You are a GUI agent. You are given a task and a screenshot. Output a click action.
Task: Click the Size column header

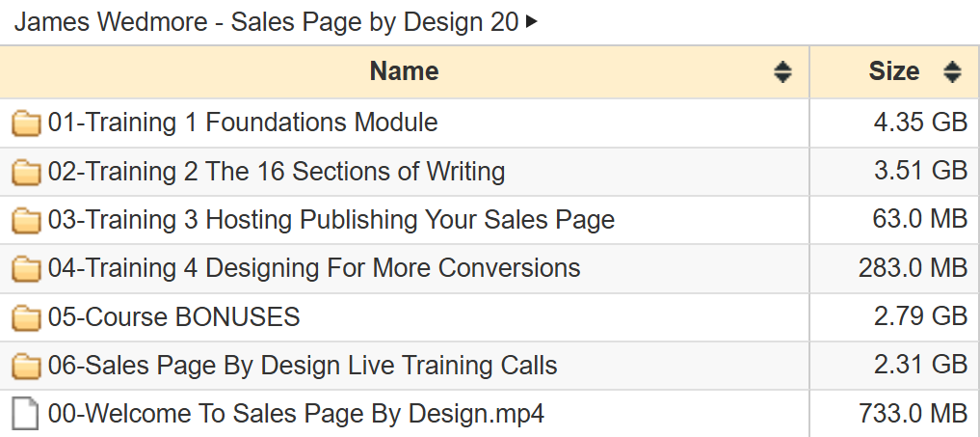click(894, 72)
